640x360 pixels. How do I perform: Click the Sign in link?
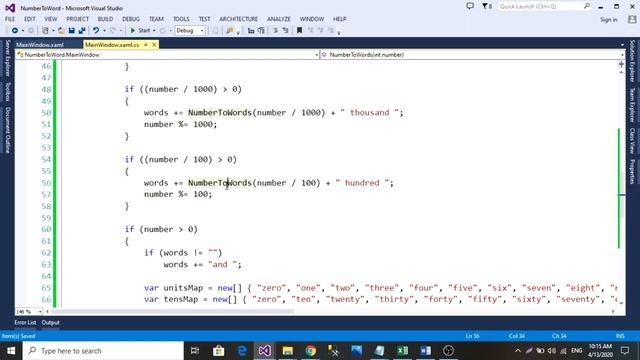(609, 20)
